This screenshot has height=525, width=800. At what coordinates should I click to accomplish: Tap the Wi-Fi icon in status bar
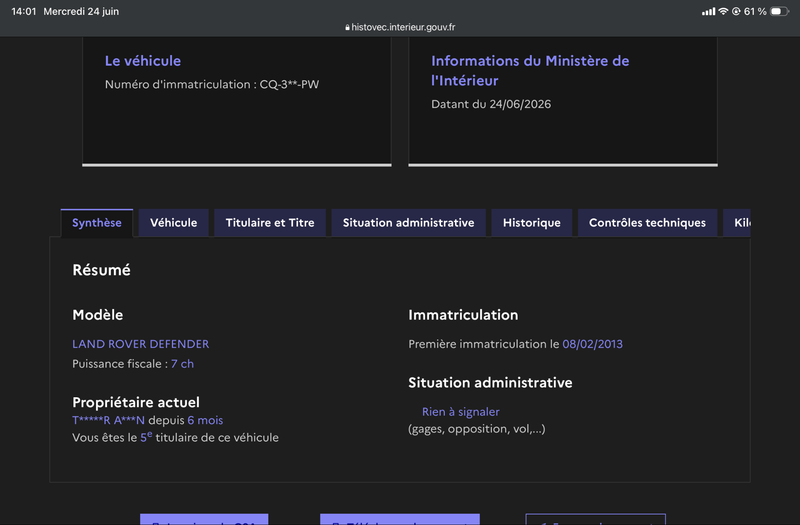pyautogui.click(x=723, y=11)
